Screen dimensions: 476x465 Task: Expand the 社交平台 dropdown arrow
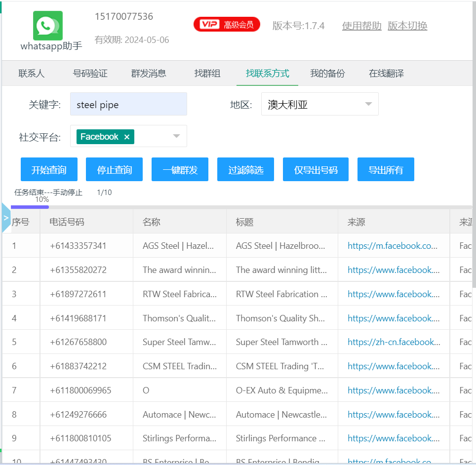pos(176,136)
